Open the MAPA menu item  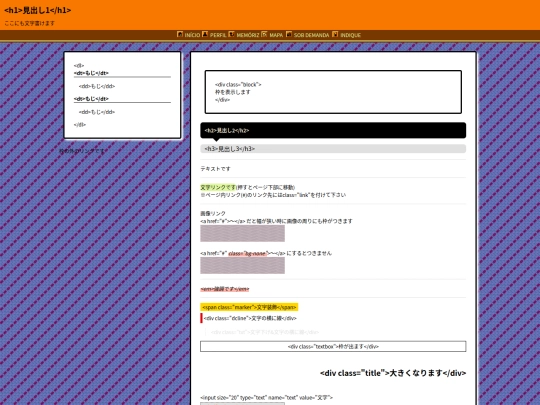coord(276,35)
